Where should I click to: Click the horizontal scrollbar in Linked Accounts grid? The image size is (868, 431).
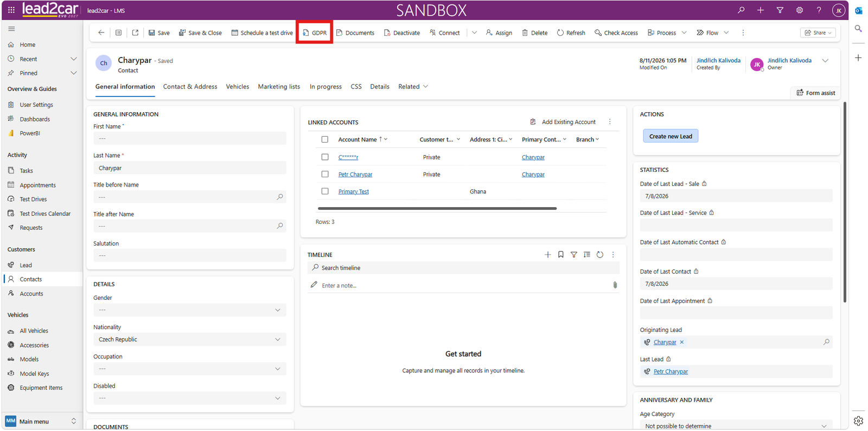click(x=437, y=208)
